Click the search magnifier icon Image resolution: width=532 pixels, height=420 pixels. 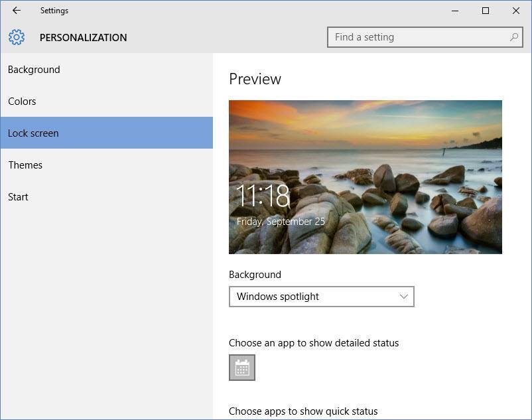(x=514, y=37)
